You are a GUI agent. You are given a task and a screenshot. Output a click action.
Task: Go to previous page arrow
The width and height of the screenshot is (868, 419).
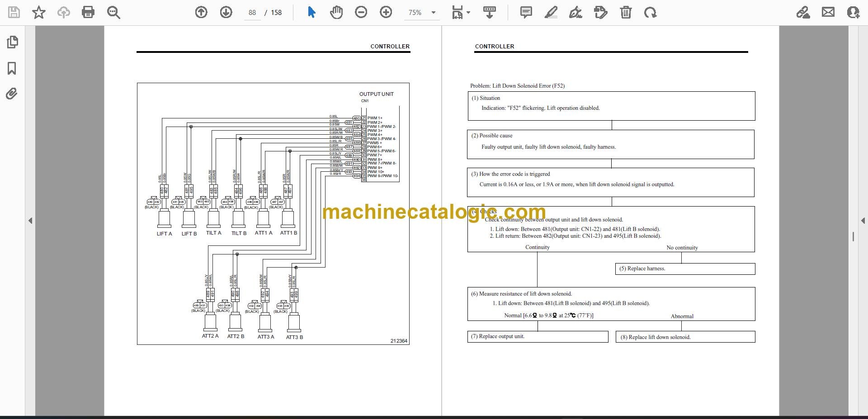point(201,12)
